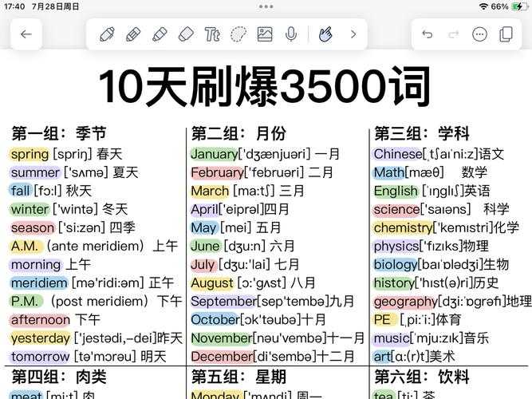Tap the highlighted word December

coord(222,357)
